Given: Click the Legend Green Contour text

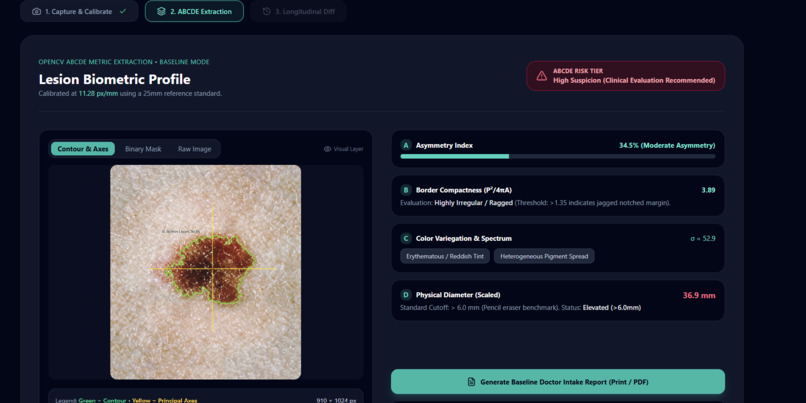Looking at the screenshot, I should pyautogui.click(x=104, y=400).
